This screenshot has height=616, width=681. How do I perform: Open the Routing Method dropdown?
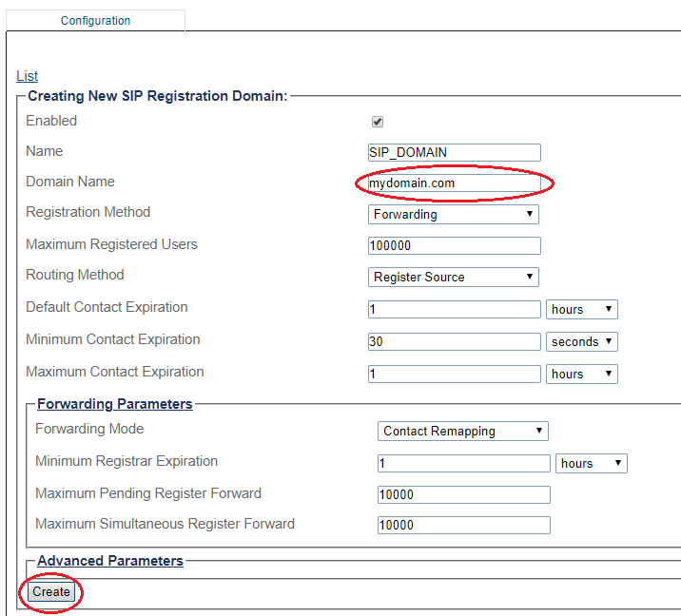pos(453,278)
